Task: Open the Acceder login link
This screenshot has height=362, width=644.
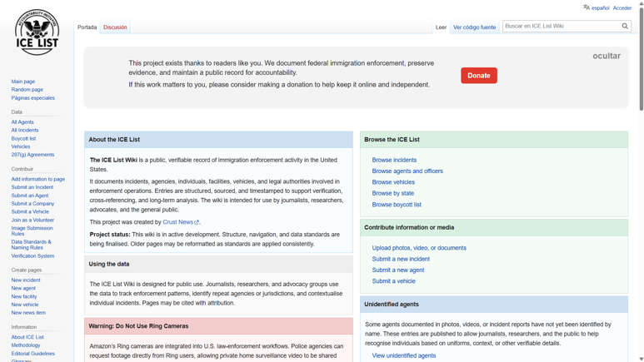Action: [622, 8]
